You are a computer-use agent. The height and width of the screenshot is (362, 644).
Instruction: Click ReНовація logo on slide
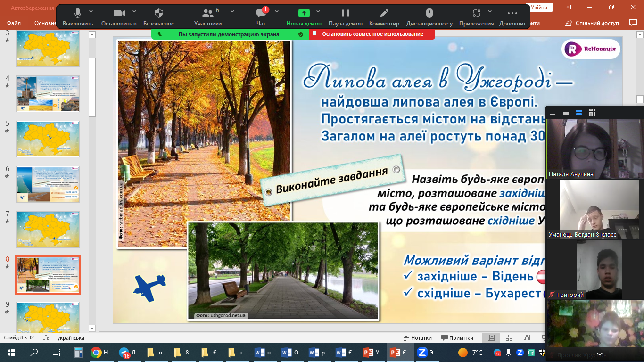point(591,49)
